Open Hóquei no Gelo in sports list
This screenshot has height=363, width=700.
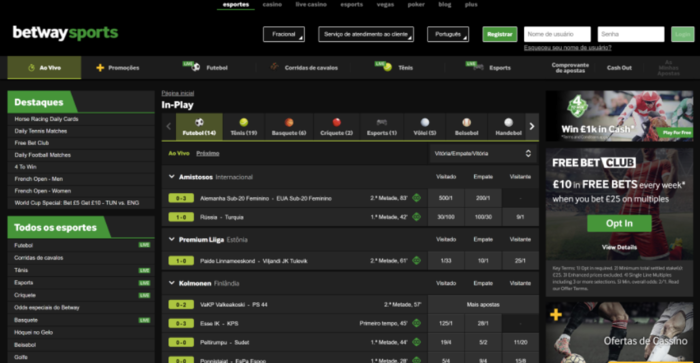click(81, 332)
